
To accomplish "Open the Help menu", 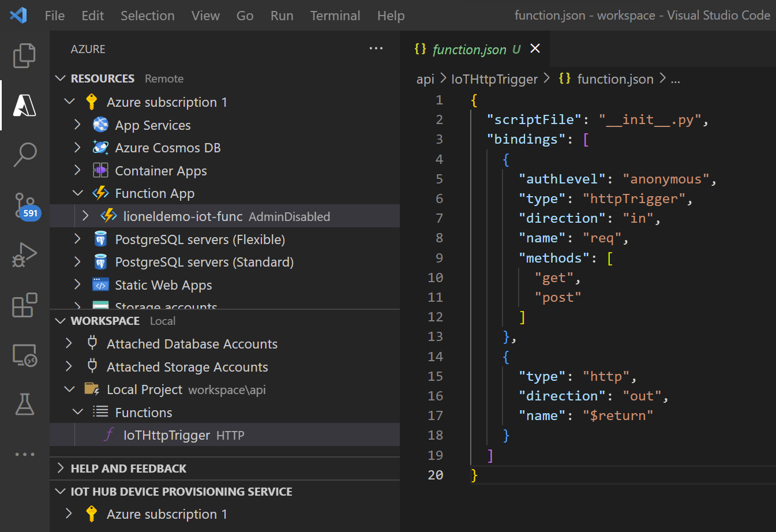I will (391, 16).
